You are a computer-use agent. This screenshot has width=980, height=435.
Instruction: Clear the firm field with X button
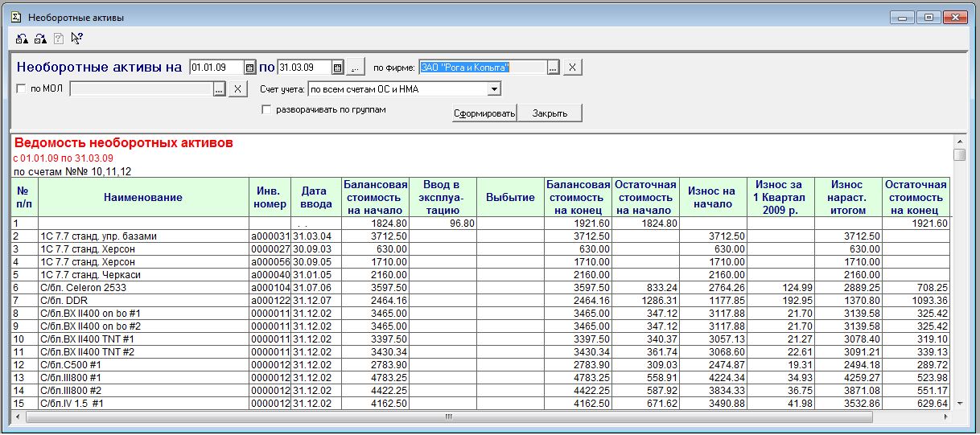(572, 68)
